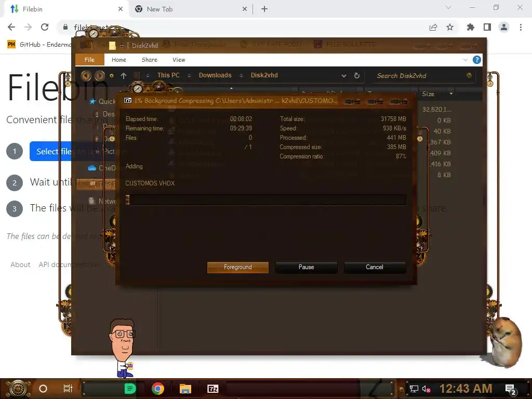Pause the 7-Zip compression
This screenshot has width=532, height=399.
click(306, 267)
